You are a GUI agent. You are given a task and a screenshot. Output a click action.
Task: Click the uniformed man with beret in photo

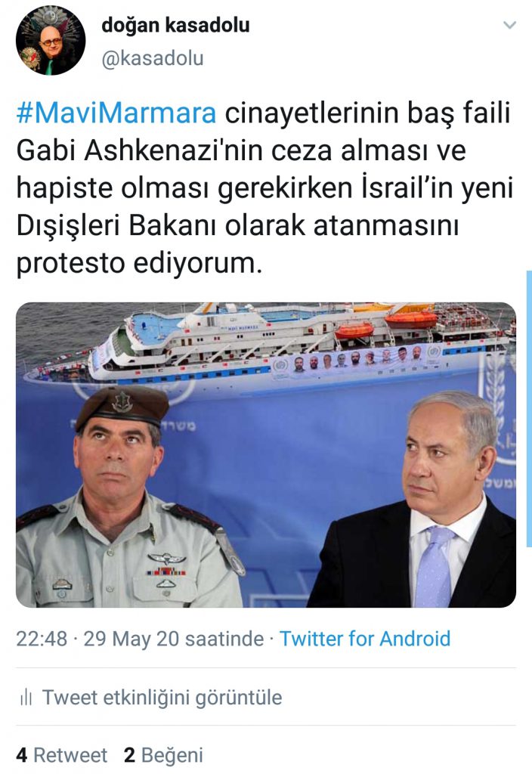click(129, 496)
